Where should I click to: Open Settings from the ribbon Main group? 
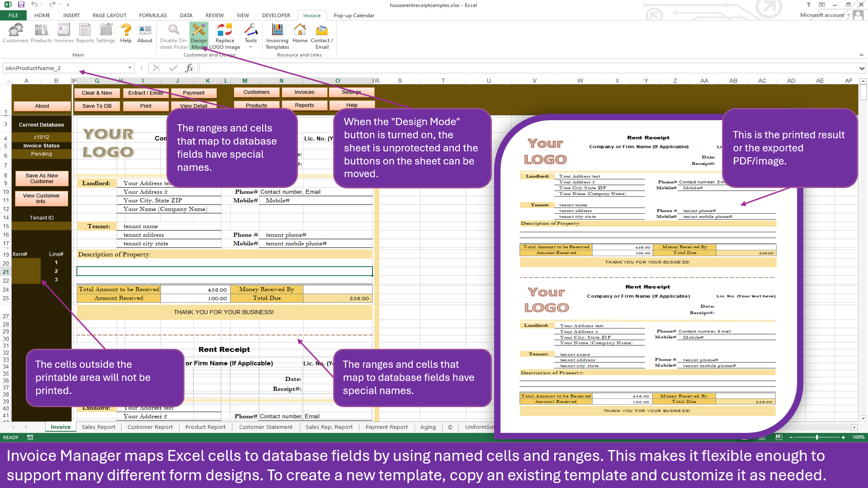(x=106, y=34)
